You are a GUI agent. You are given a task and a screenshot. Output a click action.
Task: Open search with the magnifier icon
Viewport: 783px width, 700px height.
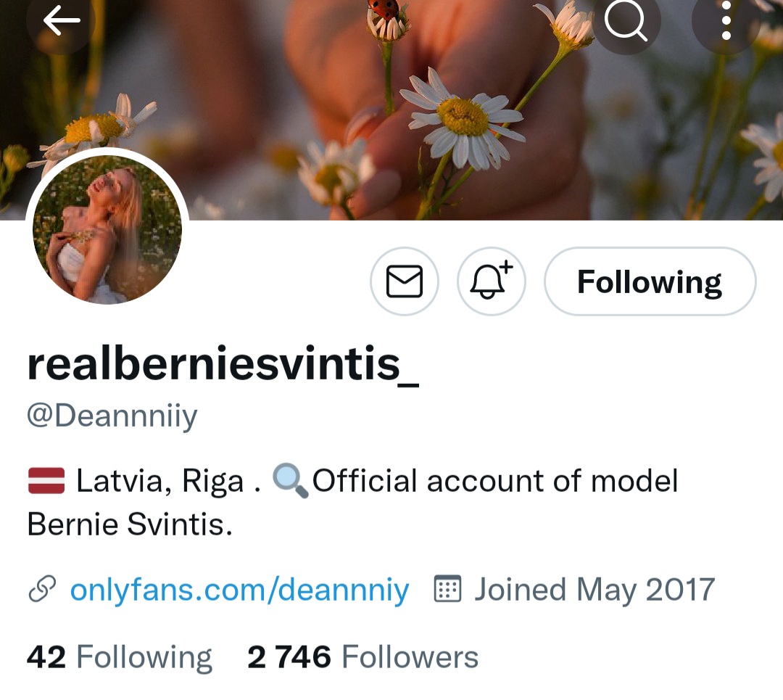(626, 22)
